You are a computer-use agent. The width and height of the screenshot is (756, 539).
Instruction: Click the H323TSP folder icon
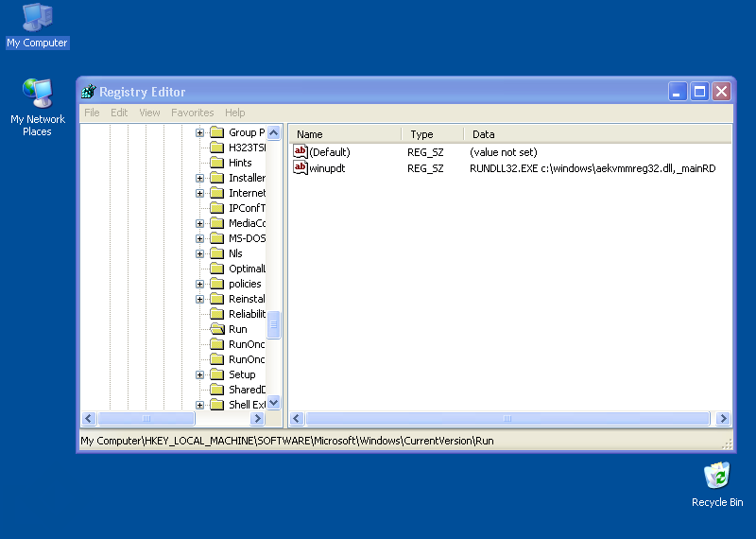pos(217,148)
